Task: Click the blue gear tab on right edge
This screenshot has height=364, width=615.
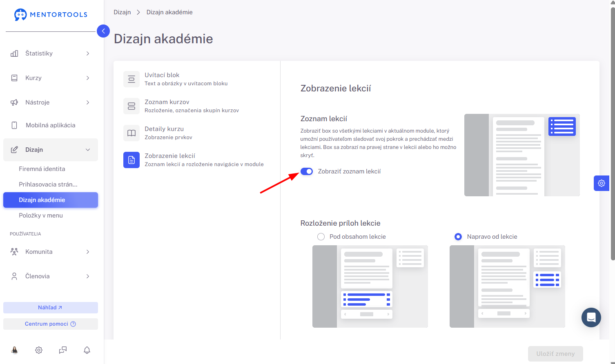Action: tap(602, 183)
